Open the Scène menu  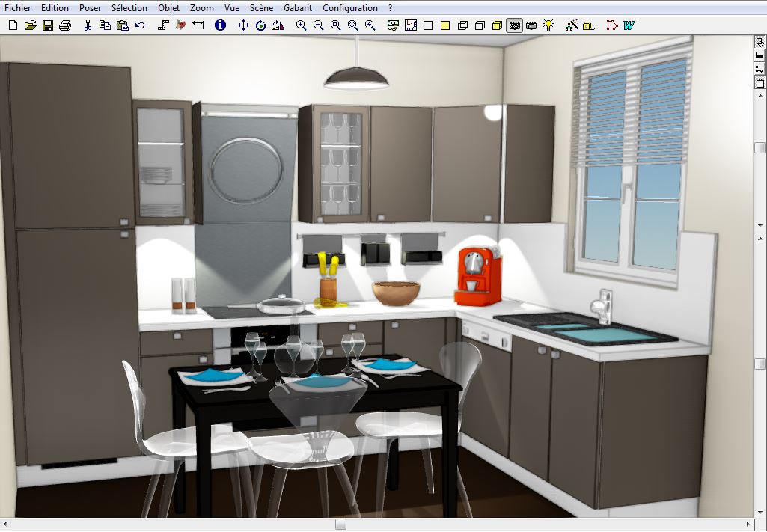pyautogui.click(x=261, y=8)
